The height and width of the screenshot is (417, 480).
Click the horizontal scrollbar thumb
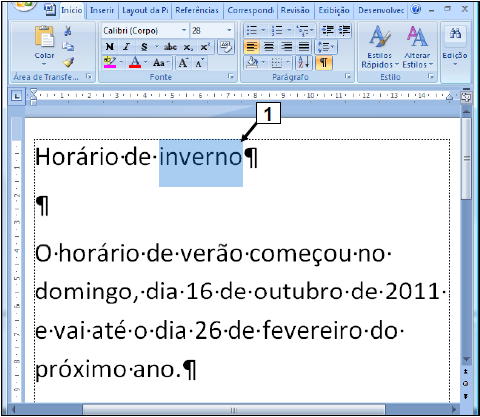pos(234,409)
